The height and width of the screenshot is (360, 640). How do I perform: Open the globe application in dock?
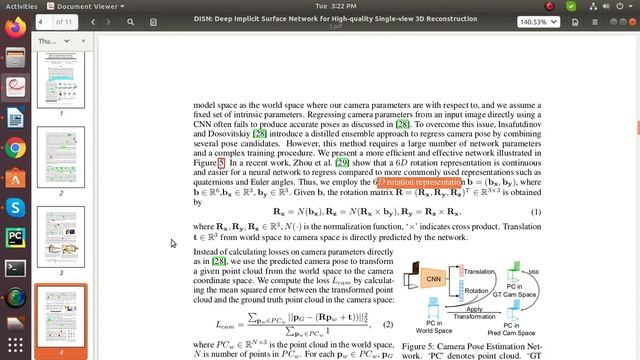(16, 298)
